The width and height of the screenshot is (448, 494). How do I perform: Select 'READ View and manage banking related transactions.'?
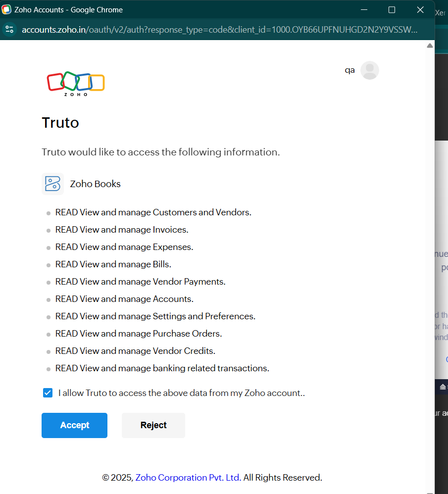(x=162, y=368)
